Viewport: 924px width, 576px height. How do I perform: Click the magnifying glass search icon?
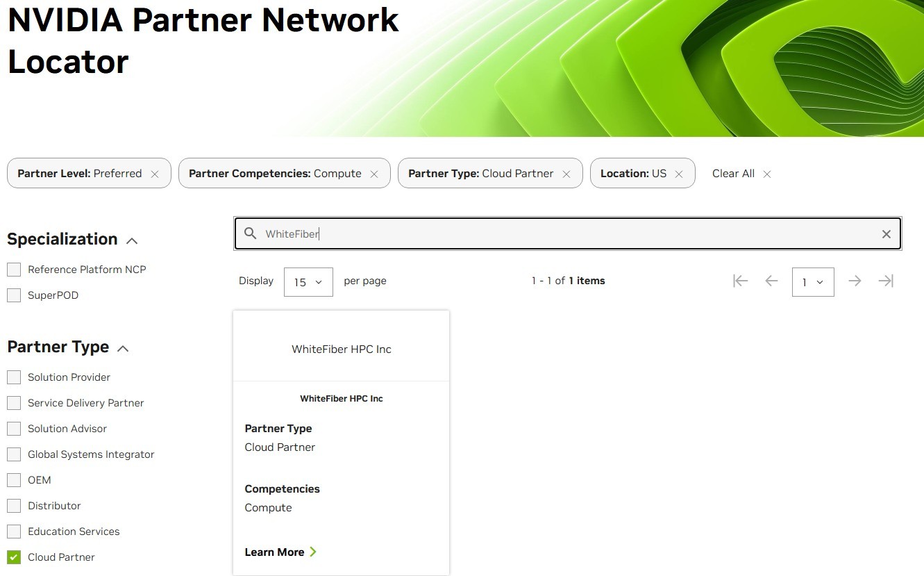tap(250, 234)
